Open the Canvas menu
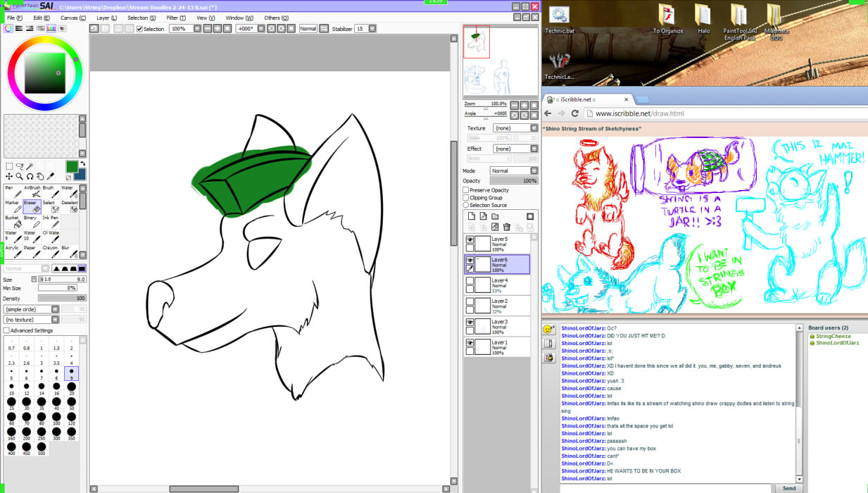Viewport: 868px width, 493px height. [x=73, y=18]
